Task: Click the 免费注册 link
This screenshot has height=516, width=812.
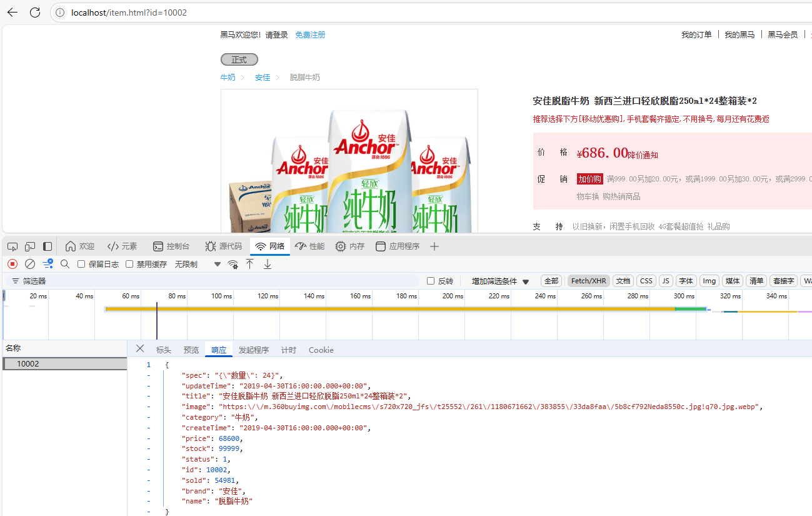Action: 310,35
